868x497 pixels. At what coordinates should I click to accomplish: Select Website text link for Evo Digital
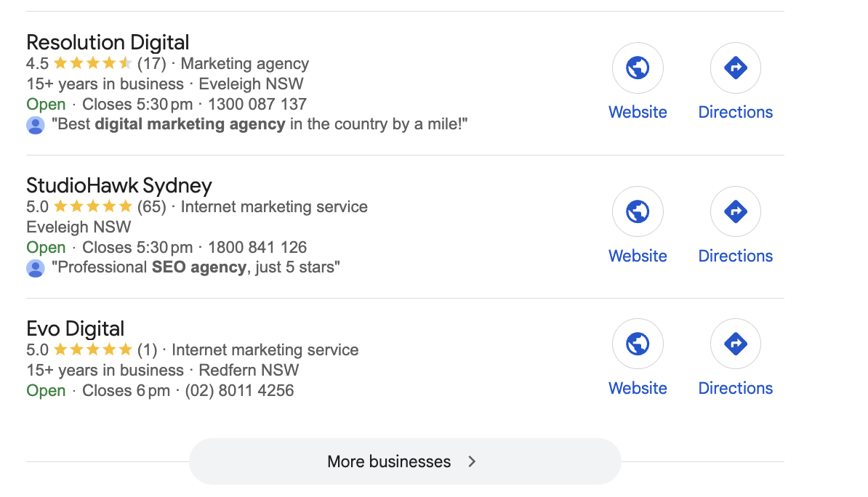638,388
